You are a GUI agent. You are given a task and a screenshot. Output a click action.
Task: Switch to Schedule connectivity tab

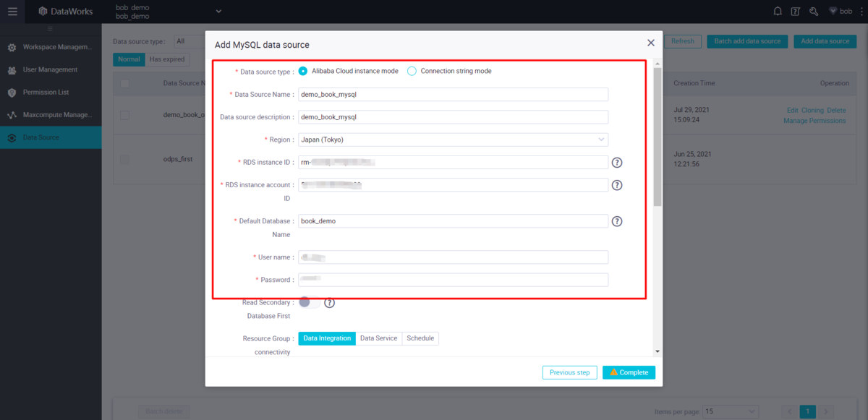click(420, 338)
